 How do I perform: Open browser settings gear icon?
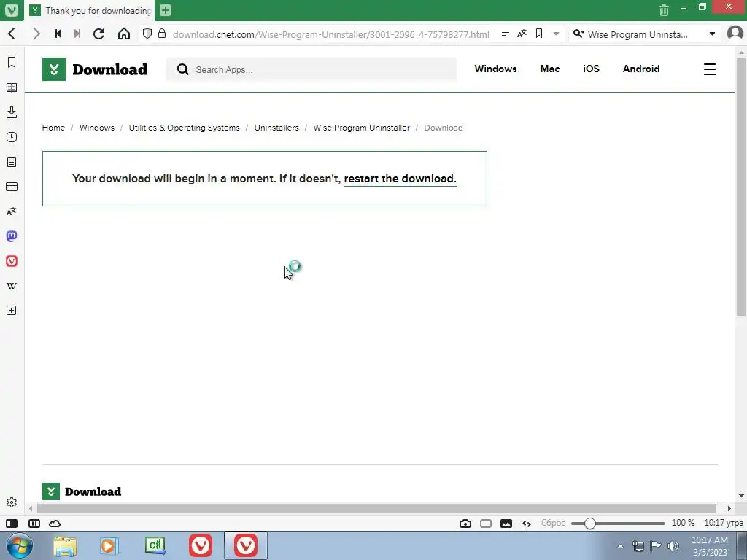(12, 502)
